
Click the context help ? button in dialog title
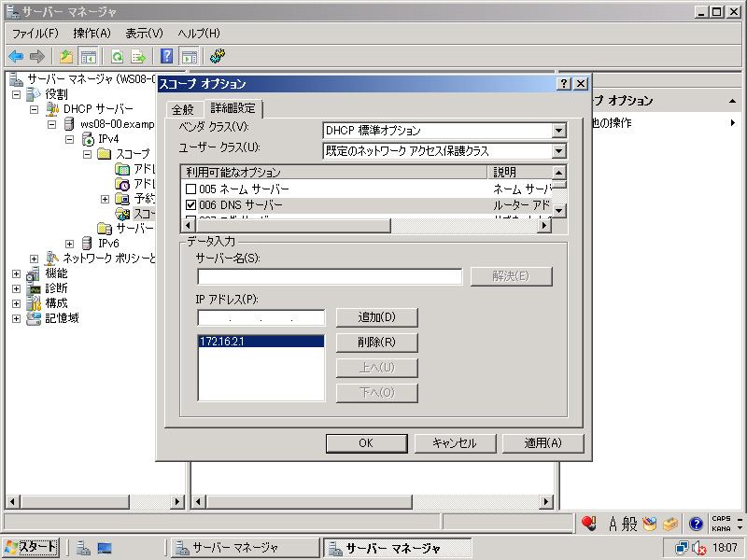(x=564, y=84)
